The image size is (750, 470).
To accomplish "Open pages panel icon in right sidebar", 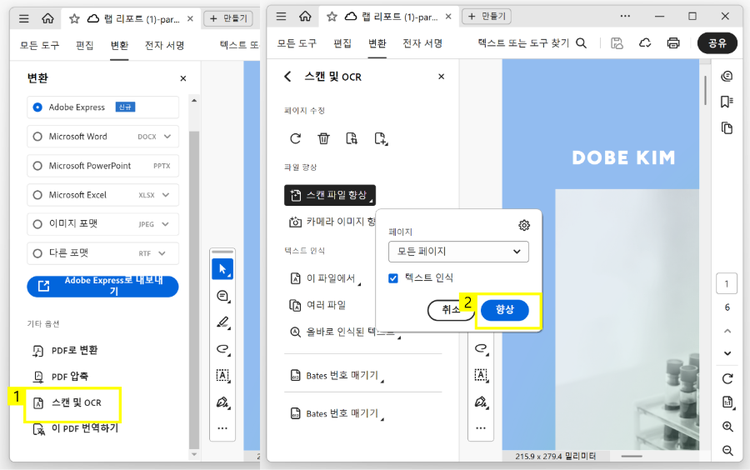I will (x=727, y=128).
